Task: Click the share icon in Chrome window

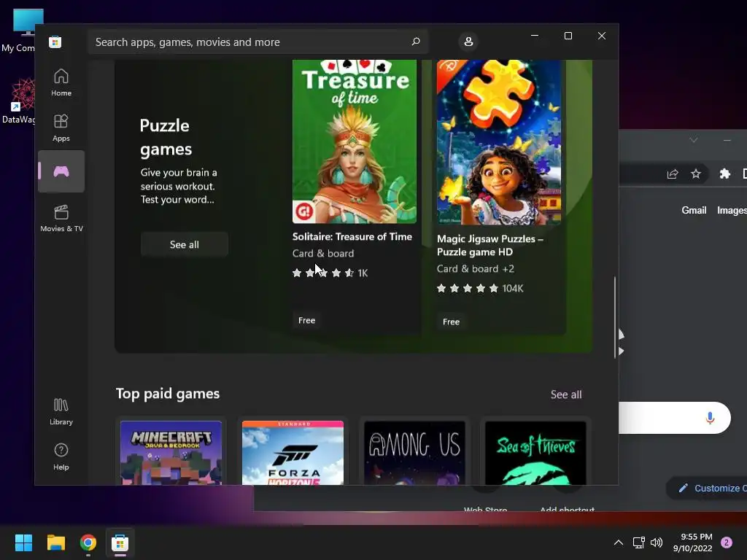Action: click(672, 174)
